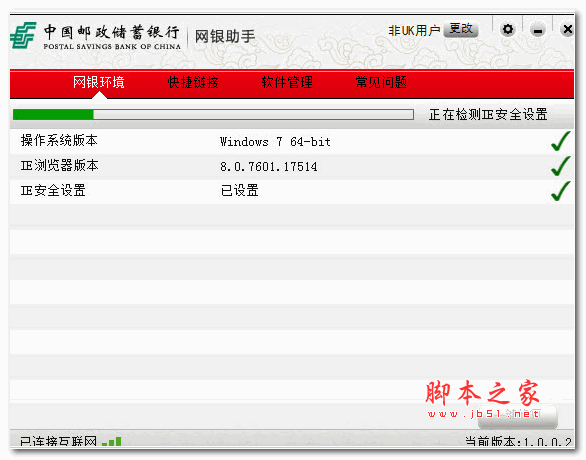
Task: Click the 当前版本:1.0.0.2 text
Action: coord(518,442)
